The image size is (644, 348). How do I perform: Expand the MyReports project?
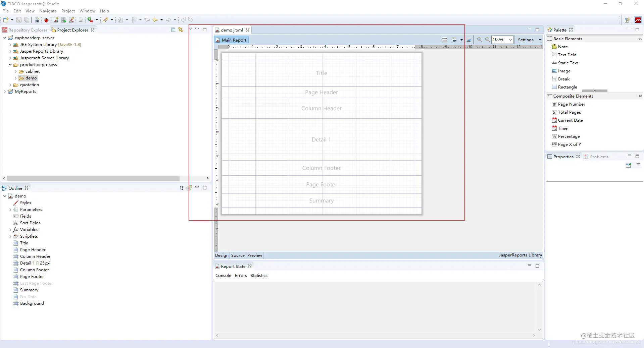click(x=5, y=92)
